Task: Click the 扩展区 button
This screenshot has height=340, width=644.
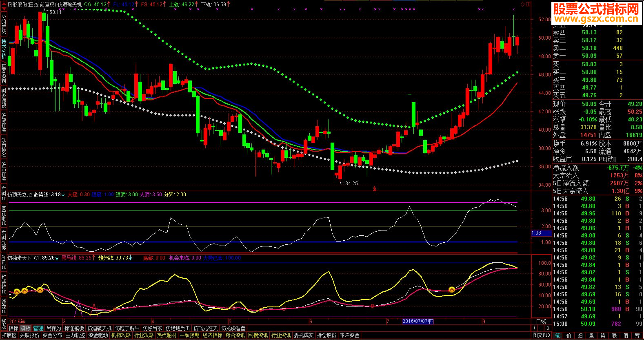Action: [x=9, y=335]
